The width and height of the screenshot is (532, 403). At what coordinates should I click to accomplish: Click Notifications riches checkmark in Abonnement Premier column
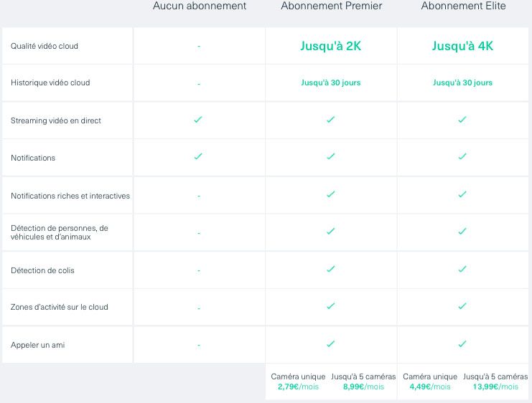(x=330, y=194)
